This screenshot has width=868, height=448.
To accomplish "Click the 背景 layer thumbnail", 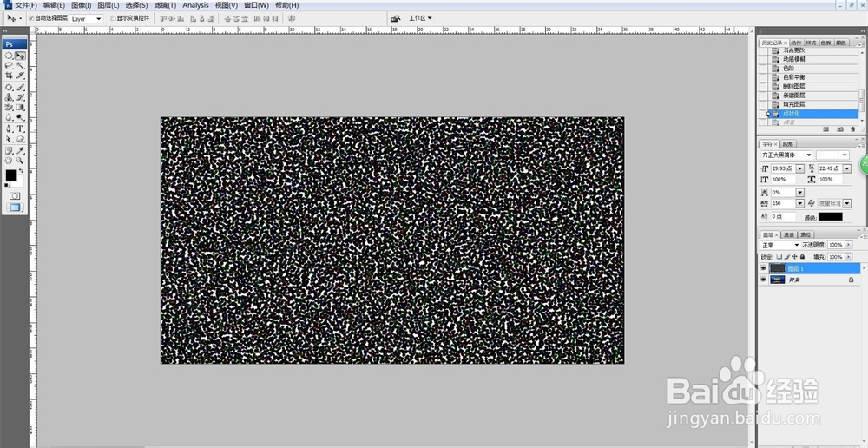I will (777, 280).
